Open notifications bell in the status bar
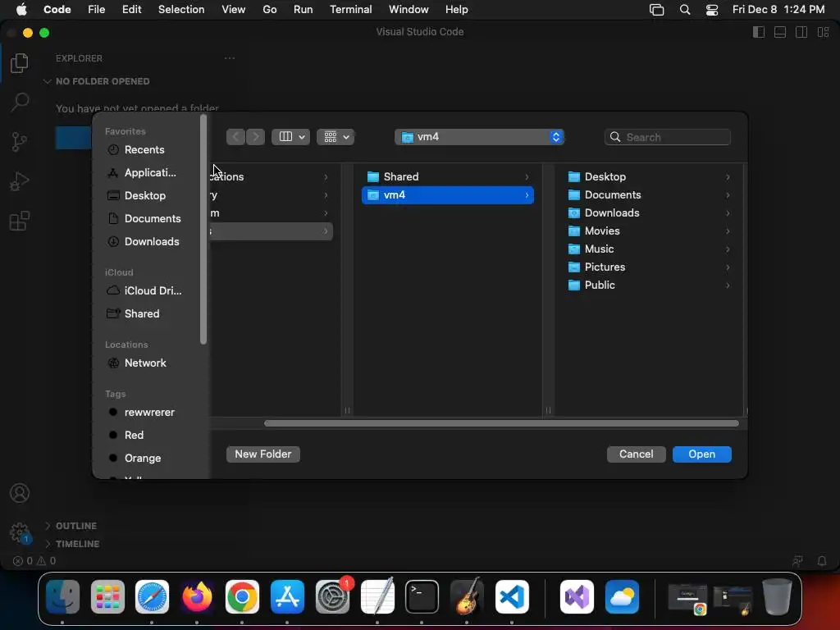Viewport: 840px width, 630px height. 822,561
